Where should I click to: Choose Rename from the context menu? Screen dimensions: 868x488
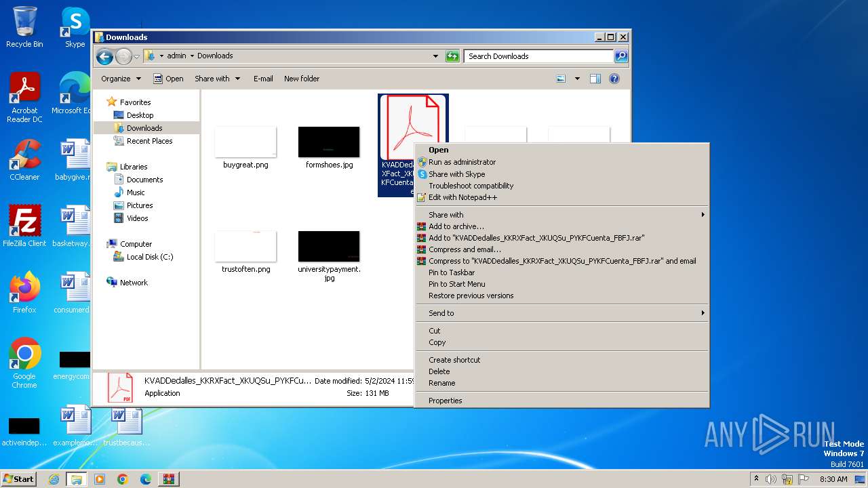tap(561, 383)
